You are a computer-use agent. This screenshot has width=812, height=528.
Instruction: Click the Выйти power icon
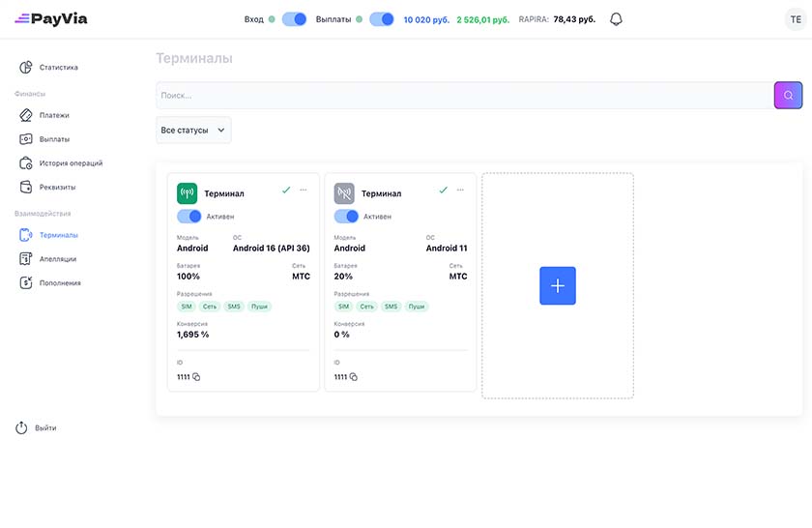22,427
